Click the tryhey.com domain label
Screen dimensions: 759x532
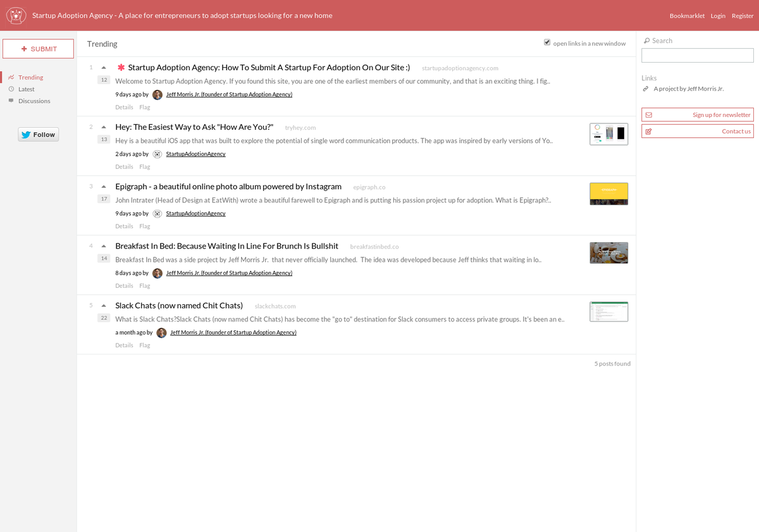pyautogui.click(x=300, y=128)
